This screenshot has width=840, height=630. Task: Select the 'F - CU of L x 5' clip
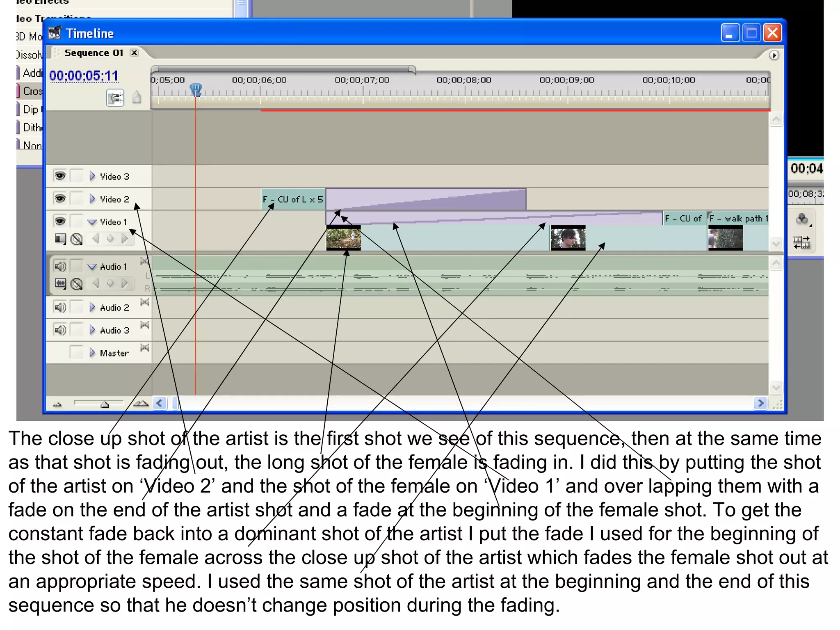[x=293, y=199]
